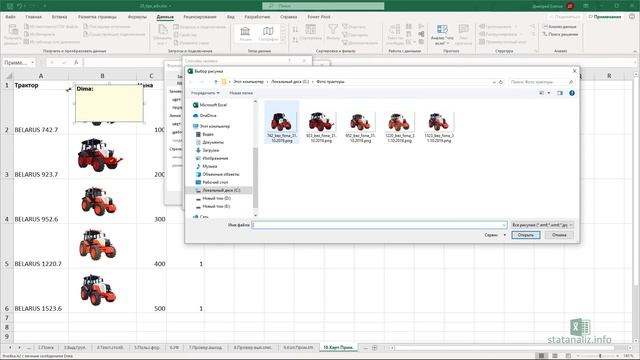The image size is (640, 360).
Task: Select Локальный диск (C:) in navigation pane
Action: pyautogui.click(x=218, y=191)
